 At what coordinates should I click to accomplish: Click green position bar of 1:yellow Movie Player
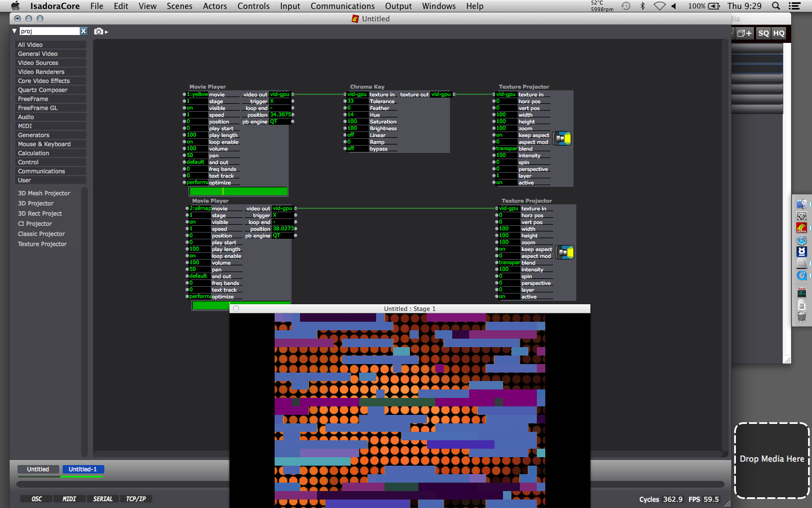pos(239,191)
